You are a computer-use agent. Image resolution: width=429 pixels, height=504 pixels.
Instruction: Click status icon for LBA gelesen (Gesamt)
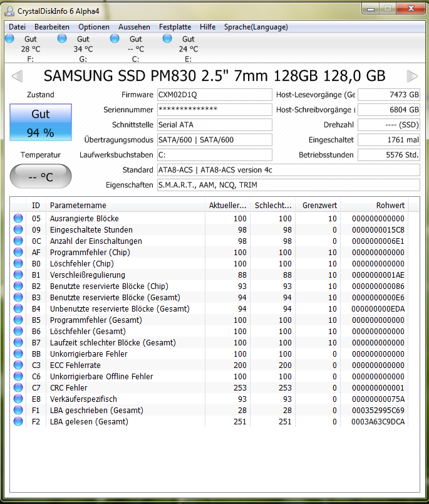coord(18,421)
